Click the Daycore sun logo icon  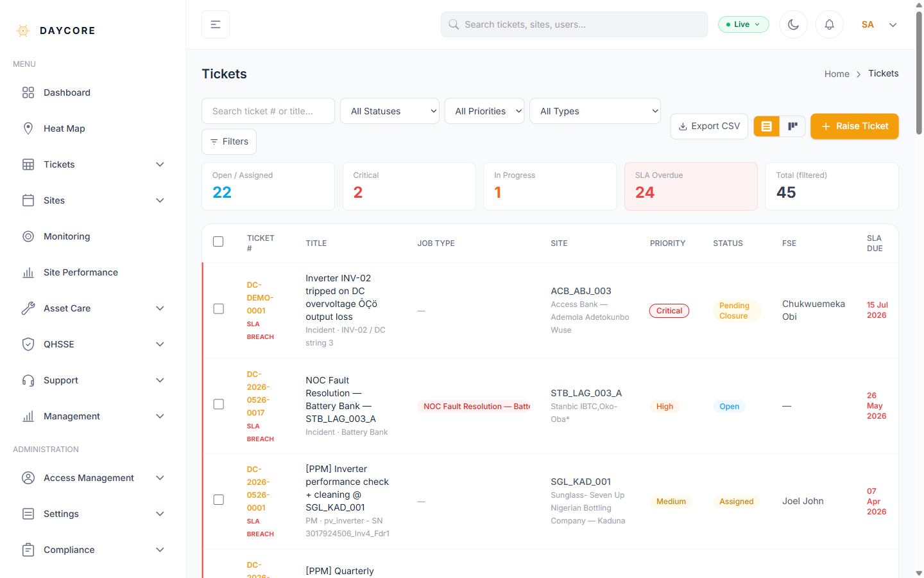tap(23, 30)
